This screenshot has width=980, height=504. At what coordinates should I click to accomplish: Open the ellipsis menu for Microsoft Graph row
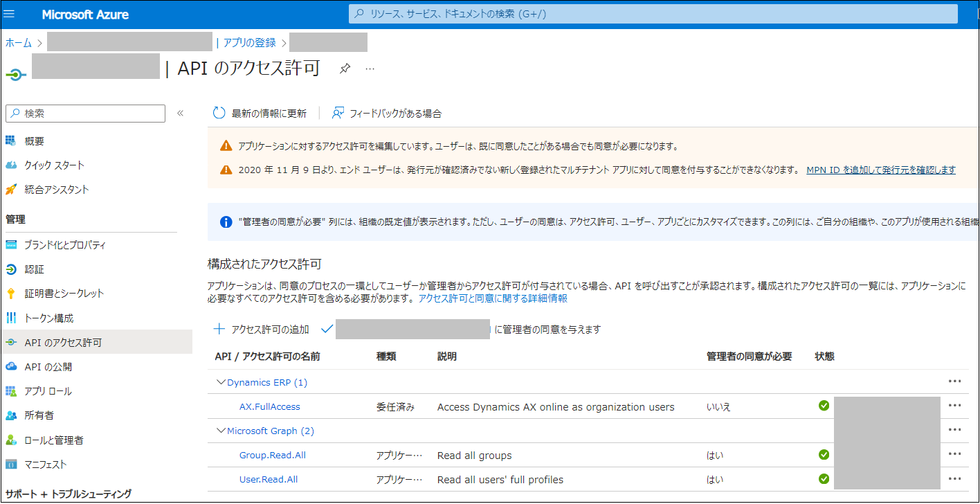955,430
